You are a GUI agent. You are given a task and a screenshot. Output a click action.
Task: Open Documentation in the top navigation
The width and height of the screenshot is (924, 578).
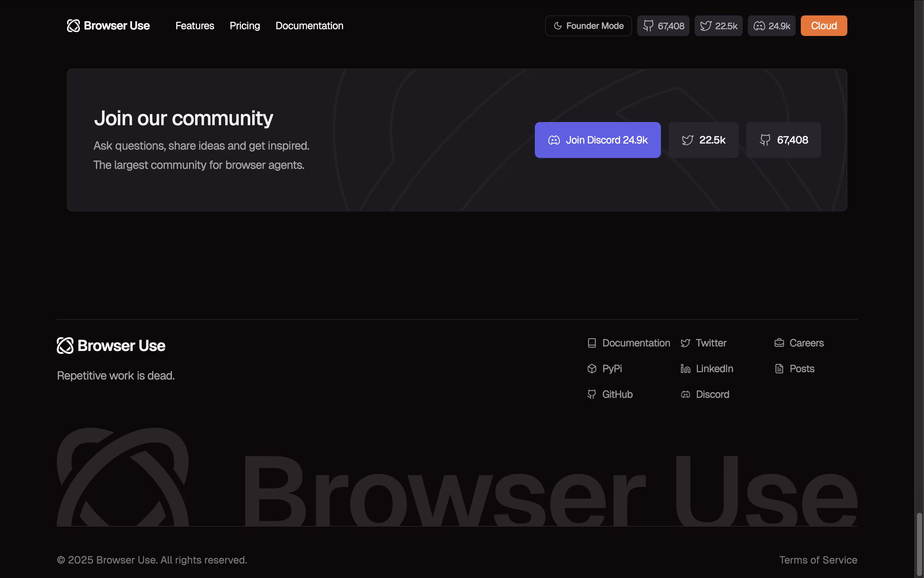[x=309, y=26]
